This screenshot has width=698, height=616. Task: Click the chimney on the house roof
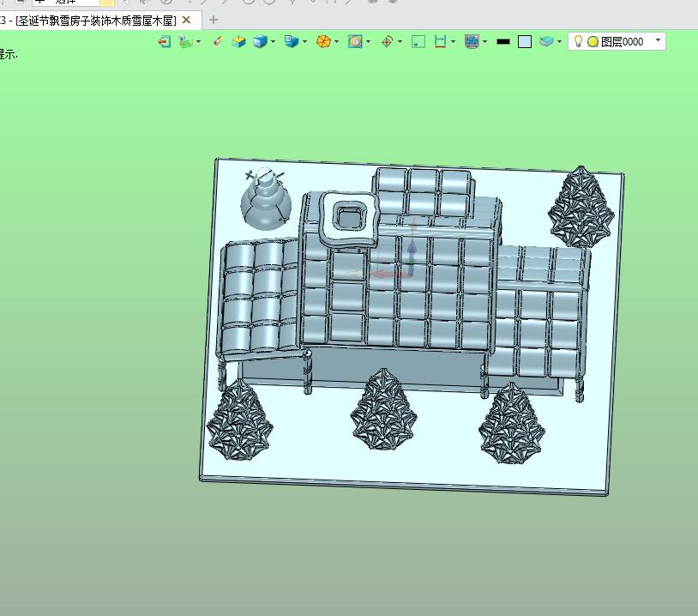[x=350, y=220]
